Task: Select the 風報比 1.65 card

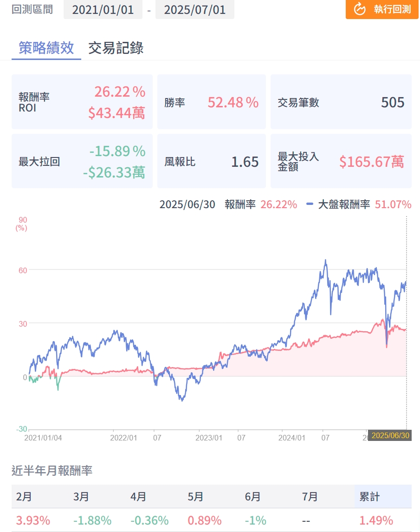Action: (x=212, y=162)
